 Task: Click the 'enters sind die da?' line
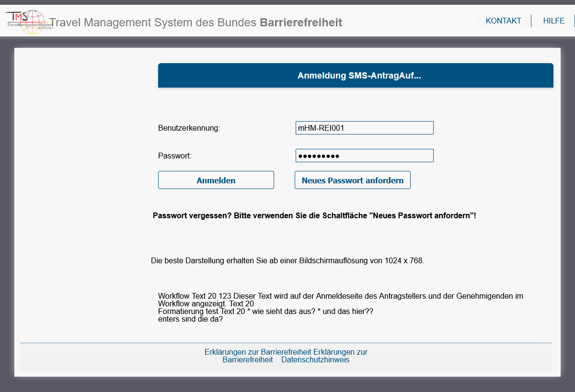[x=190, y=319]
